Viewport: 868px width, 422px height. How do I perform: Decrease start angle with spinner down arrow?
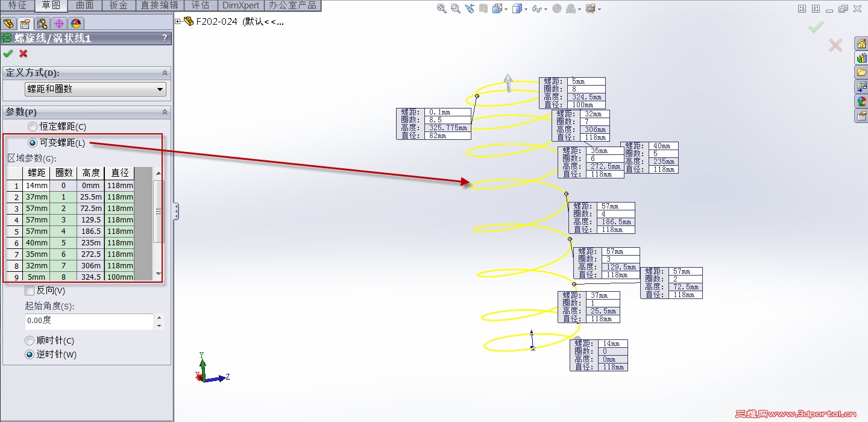(x=159, y=326)
